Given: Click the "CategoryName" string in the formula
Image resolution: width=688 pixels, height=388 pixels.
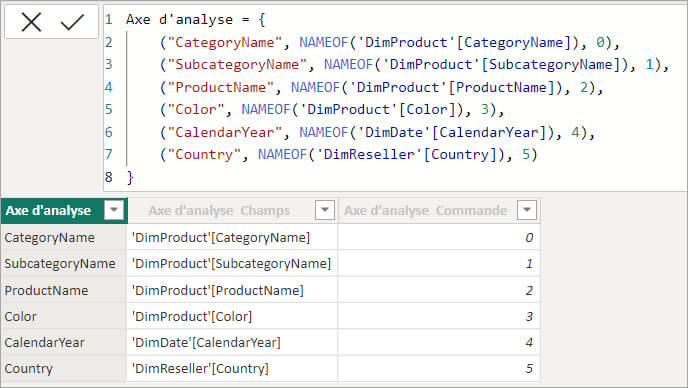Looking at the screenshot, I should [x=224, y=43].
